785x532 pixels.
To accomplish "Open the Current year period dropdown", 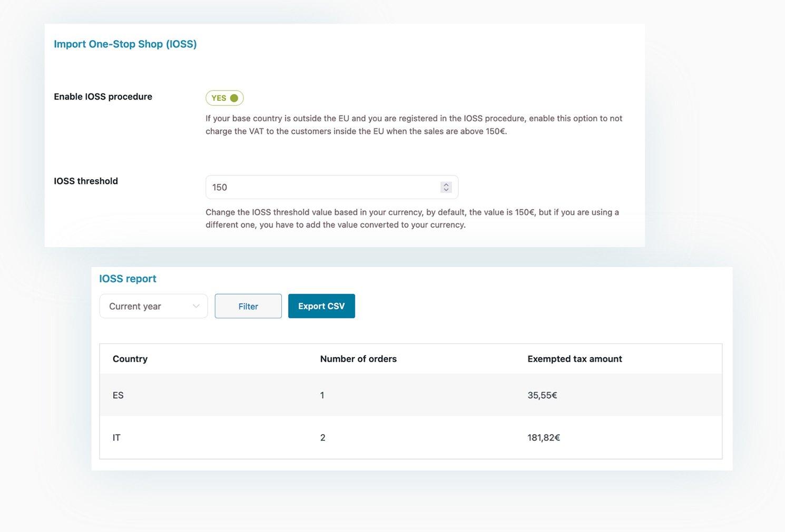I will 154,306.
